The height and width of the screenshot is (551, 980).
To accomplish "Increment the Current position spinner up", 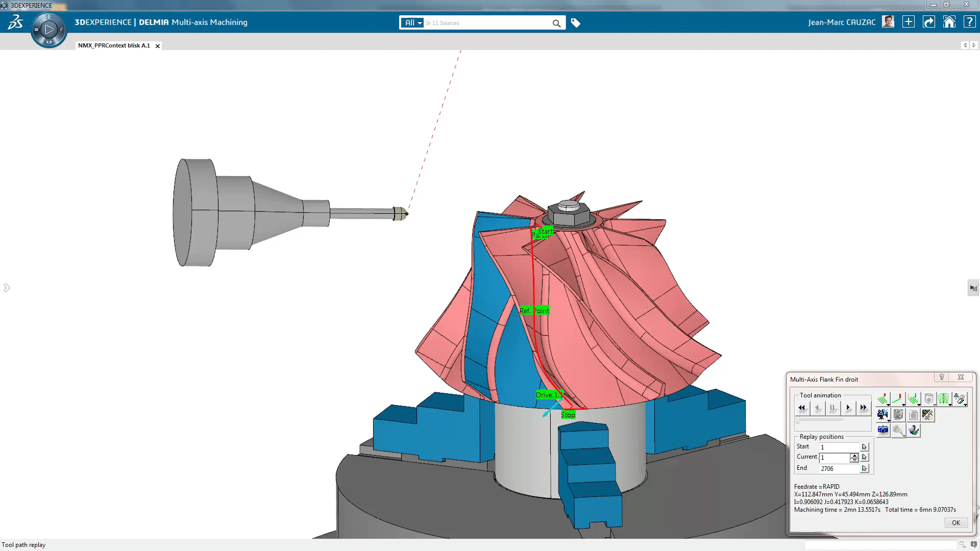I will pyautogui.click(x=854, y=455).
